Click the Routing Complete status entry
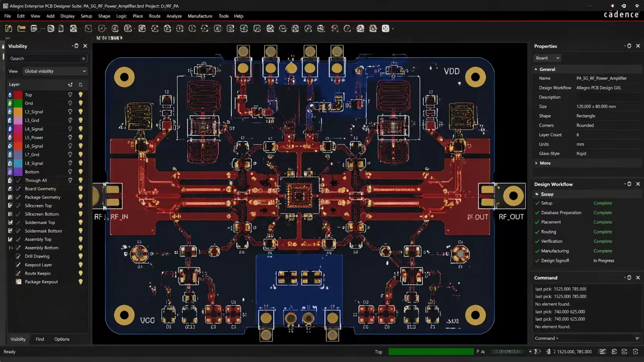Viewport: 644px width, 362px height. [x=603, y=232]
